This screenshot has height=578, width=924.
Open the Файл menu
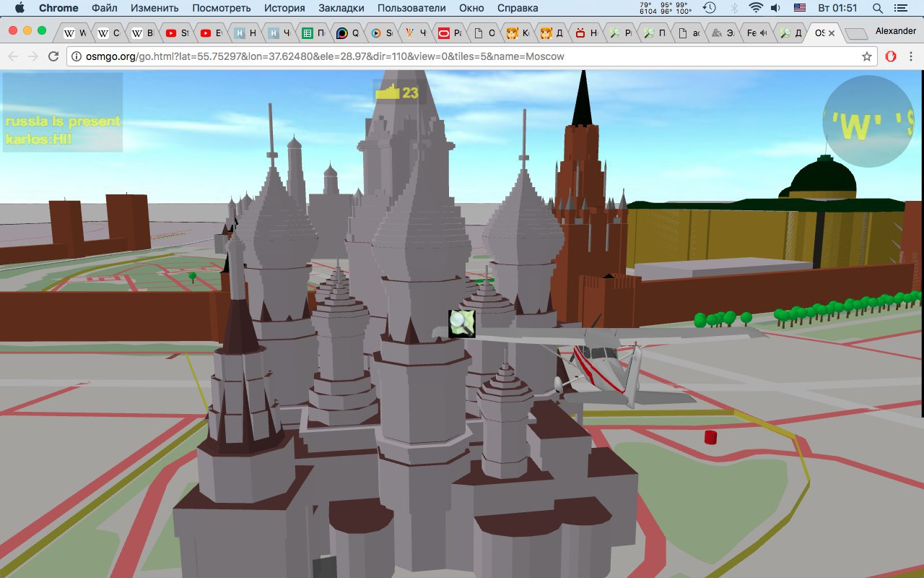(105, 8)
